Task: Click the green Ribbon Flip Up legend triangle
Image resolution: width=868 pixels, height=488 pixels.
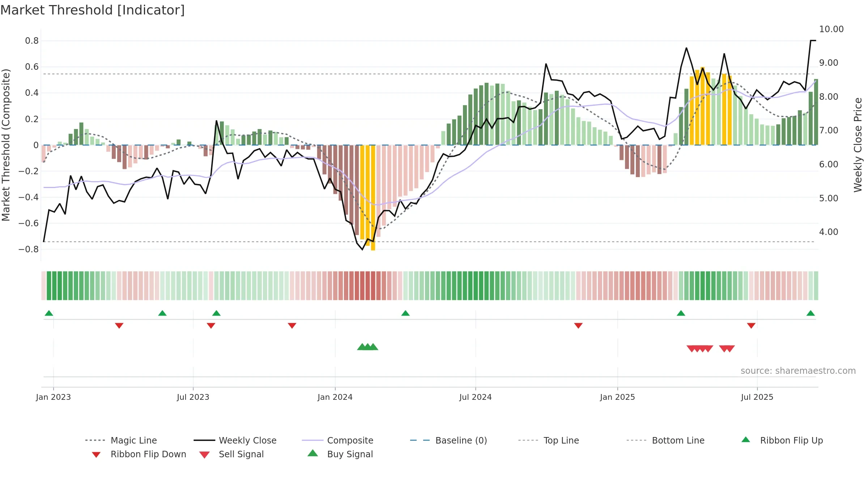Action: (746, 440)
